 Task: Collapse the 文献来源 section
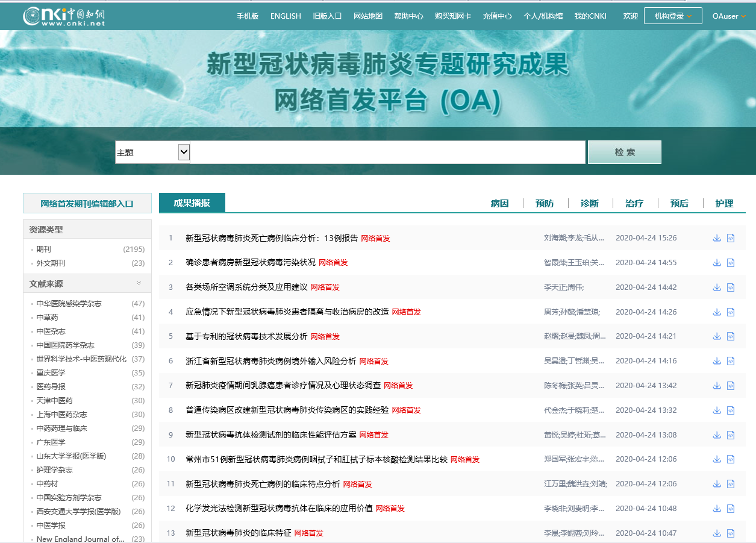coord(139,283)
